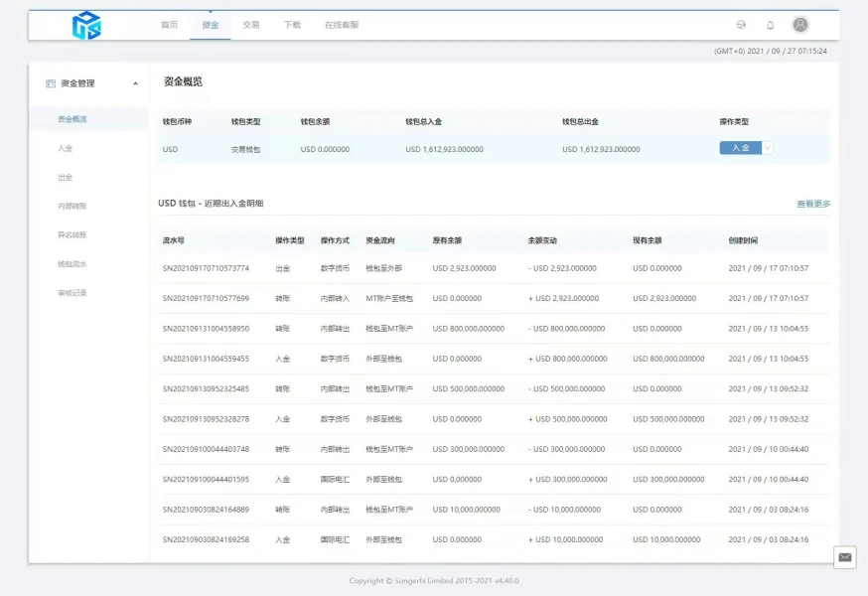Open 钱包流水 in the sidebar

(x=72, y=264)
